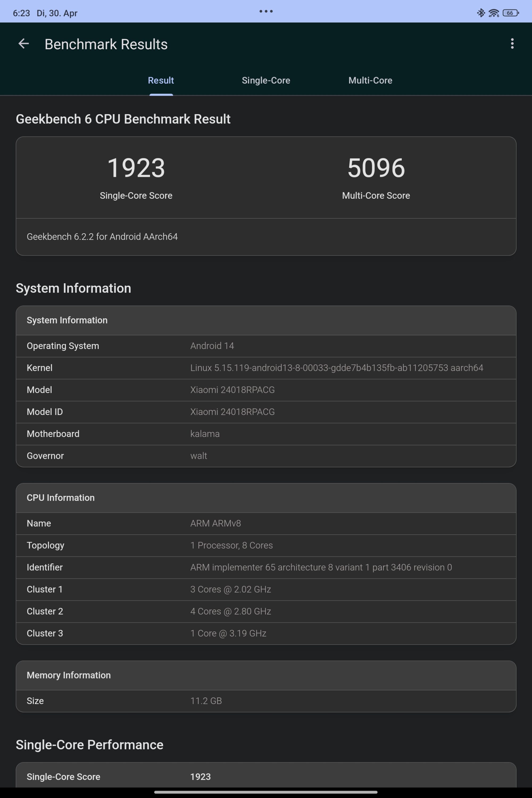
Task: Open the three-dot overflow menu
Action: 512,44
